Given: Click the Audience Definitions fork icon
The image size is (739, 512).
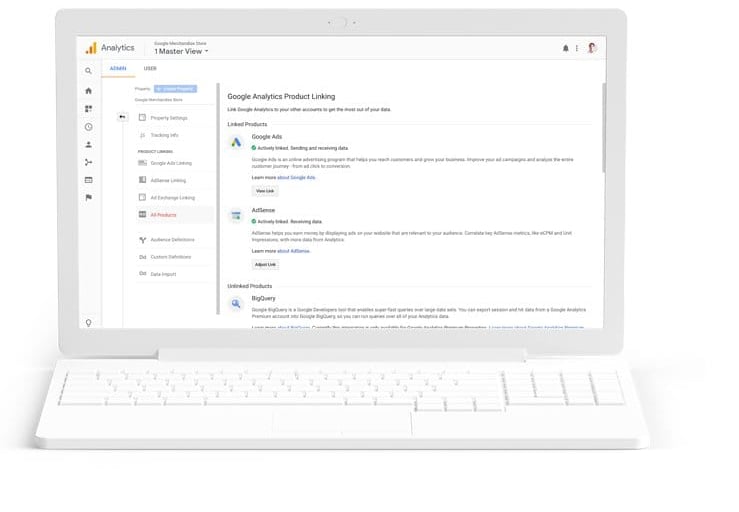Looking at the screenshot, I should [142, 240].
